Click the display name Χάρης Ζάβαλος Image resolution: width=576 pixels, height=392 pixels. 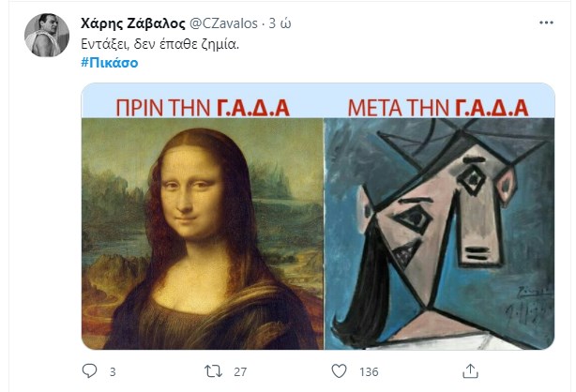[x=133, y=23]
